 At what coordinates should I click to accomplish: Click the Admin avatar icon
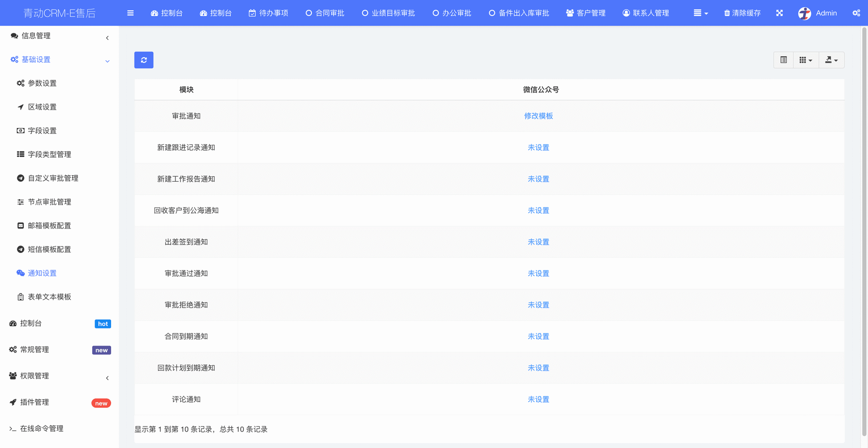coord(804,13)
